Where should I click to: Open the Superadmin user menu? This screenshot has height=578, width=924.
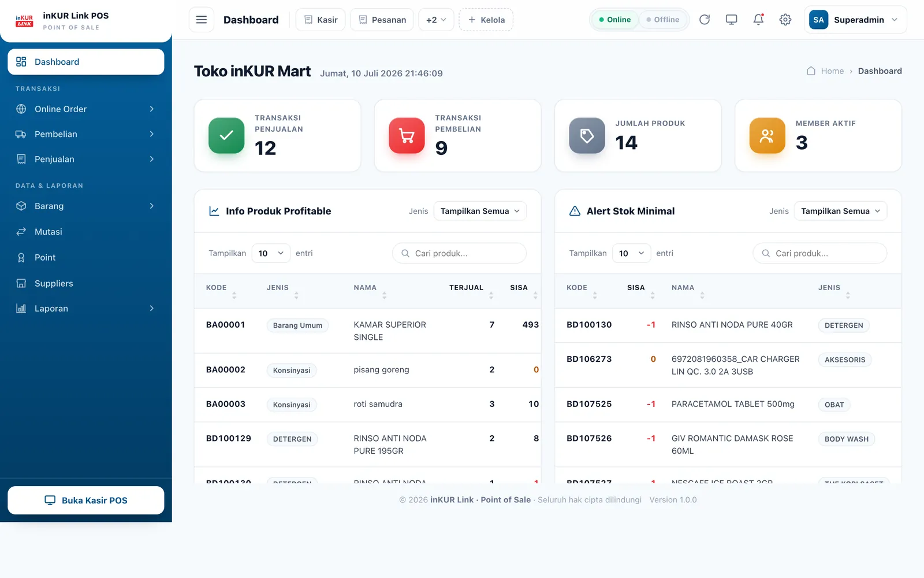855,20
